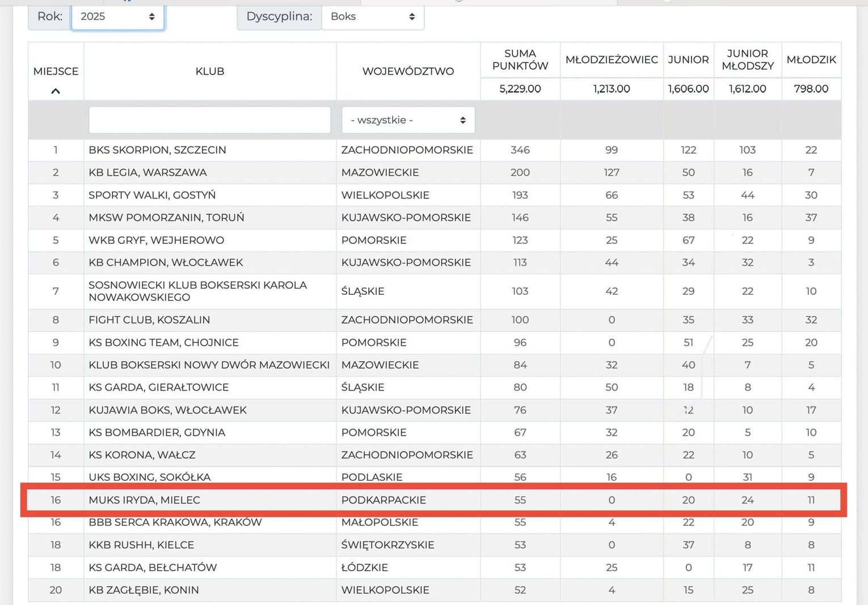Sort by the WOJEWÓDZTWO column header
The width and height of the screenshot is (868, 605).
point(408,71)
